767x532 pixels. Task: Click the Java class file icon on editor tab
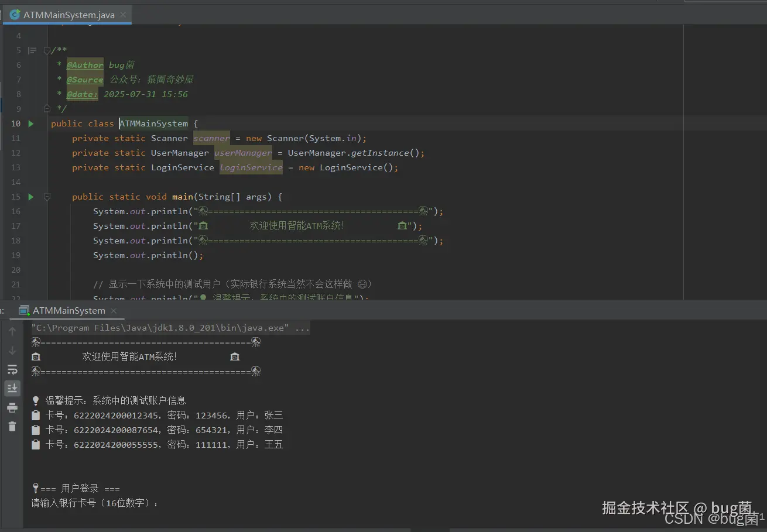[15, 15]
